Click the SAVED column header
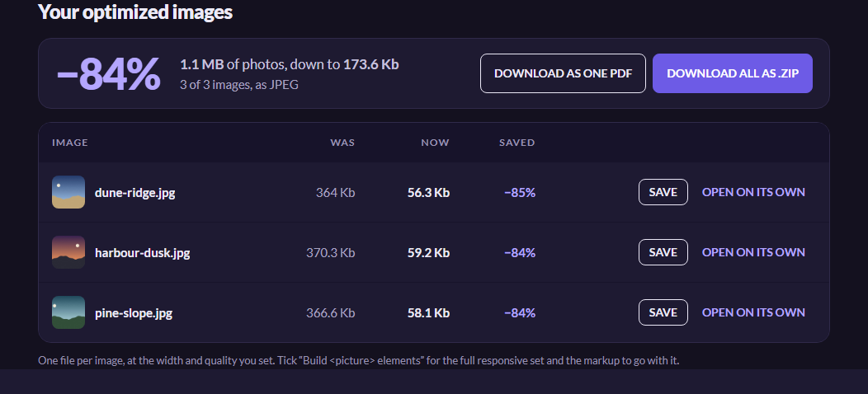This screenshot has width=868, height=394. pyautogui.click(x=517, y=143)
